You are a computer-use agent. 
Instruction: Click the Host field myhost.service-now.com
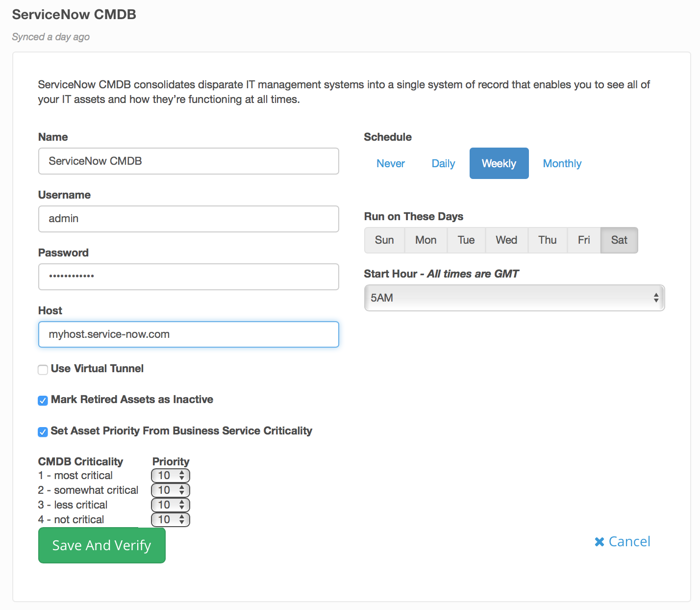[x=189, y=334]
